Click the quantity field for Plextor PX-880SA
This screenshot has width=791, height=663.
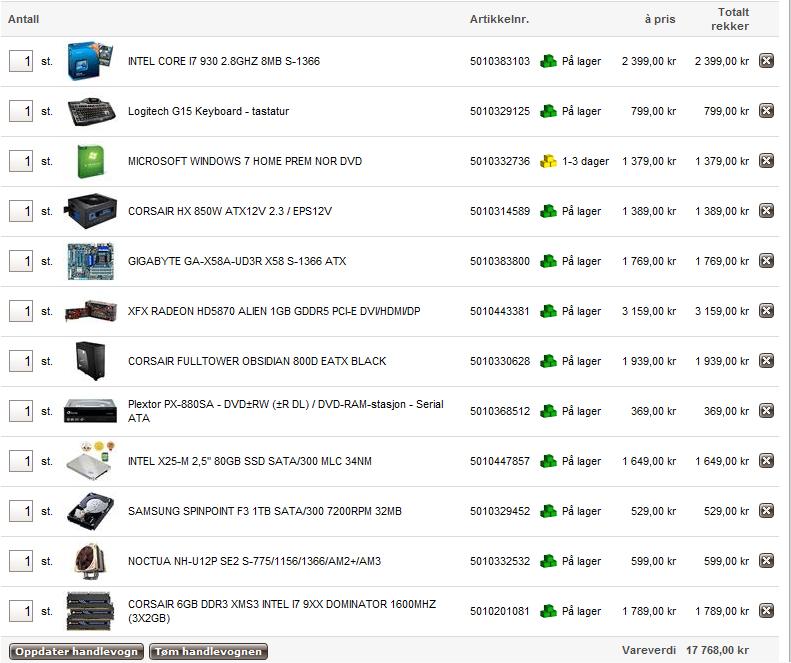click(x=21, y=411)
